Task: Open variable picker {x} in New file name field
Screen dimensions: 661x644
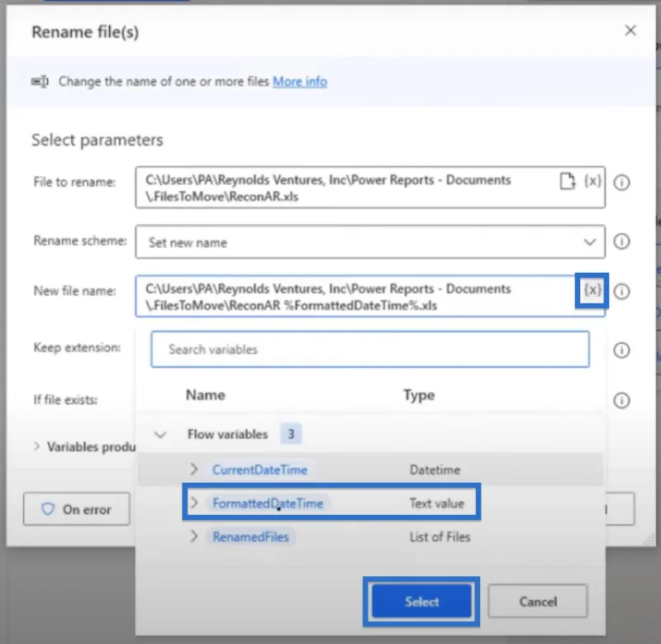Action: click(x=592, y=290)
